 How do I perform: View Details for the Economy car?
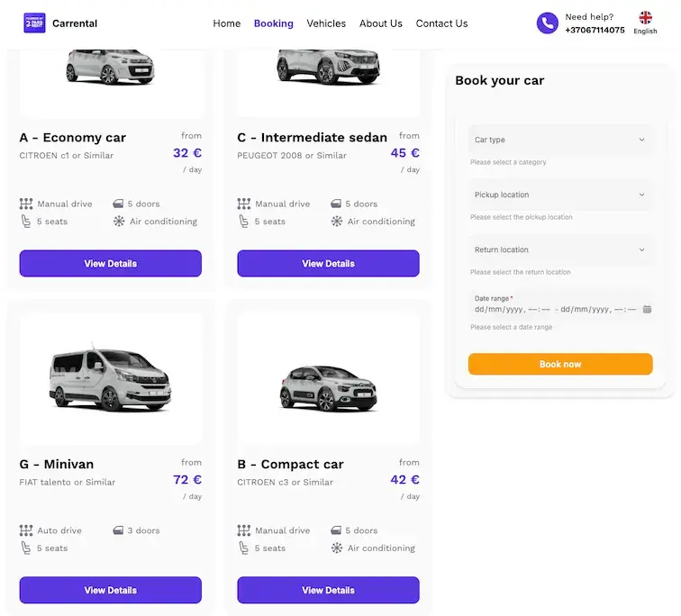[110, 264]
